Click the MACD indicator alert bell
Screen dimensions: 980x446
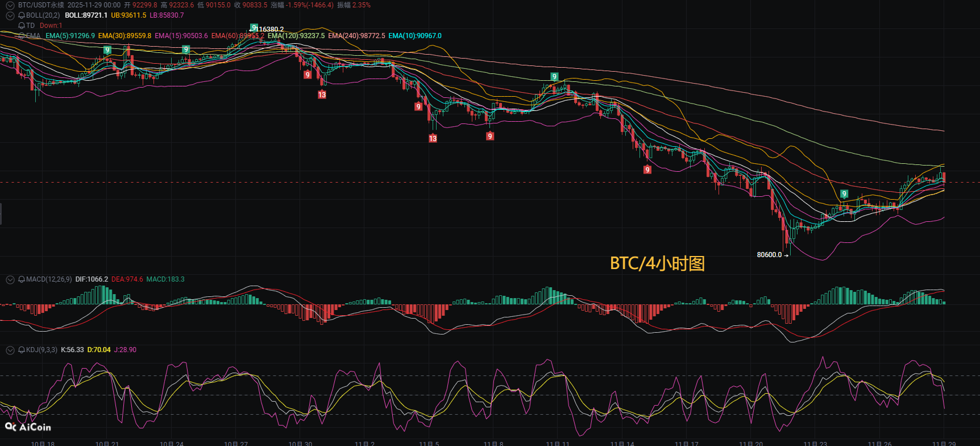point(22,279)
